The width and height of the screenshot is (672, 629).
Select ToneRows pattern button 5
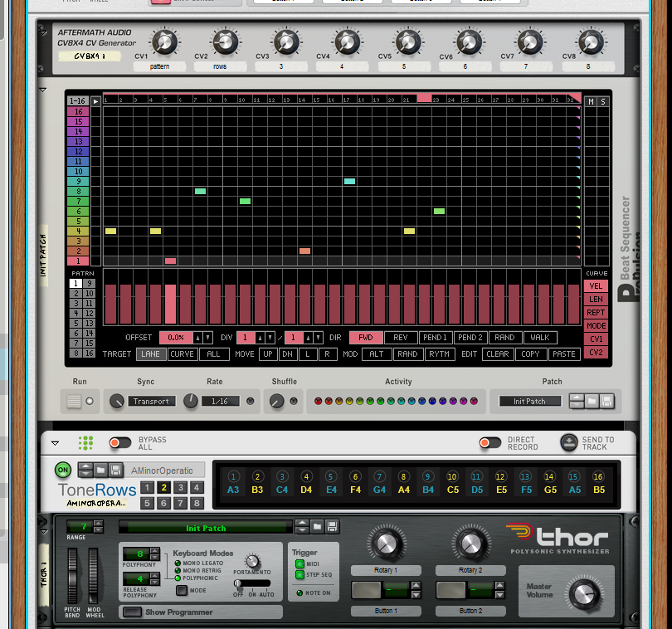click(147, 503)
